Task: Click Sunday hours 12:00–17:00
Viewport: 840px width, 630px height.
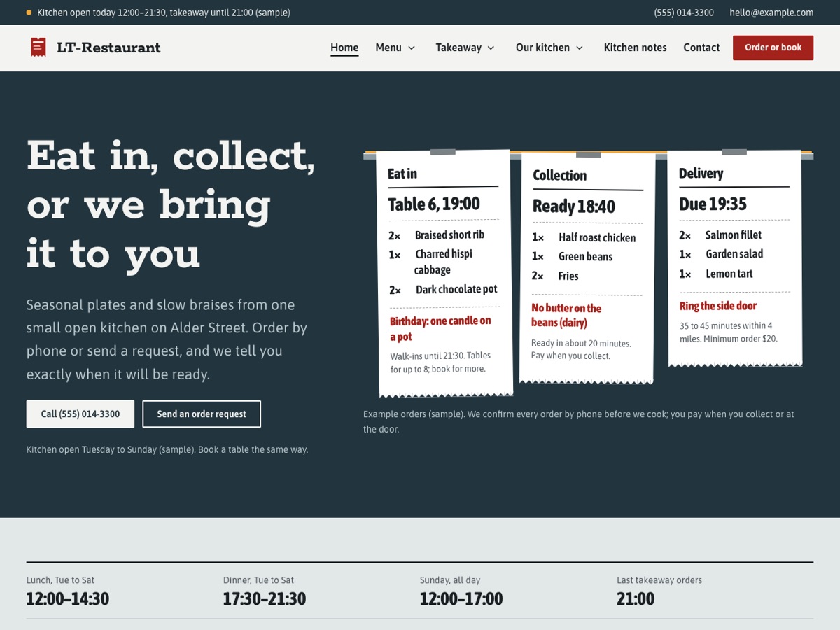Action: tap(461, 599)
